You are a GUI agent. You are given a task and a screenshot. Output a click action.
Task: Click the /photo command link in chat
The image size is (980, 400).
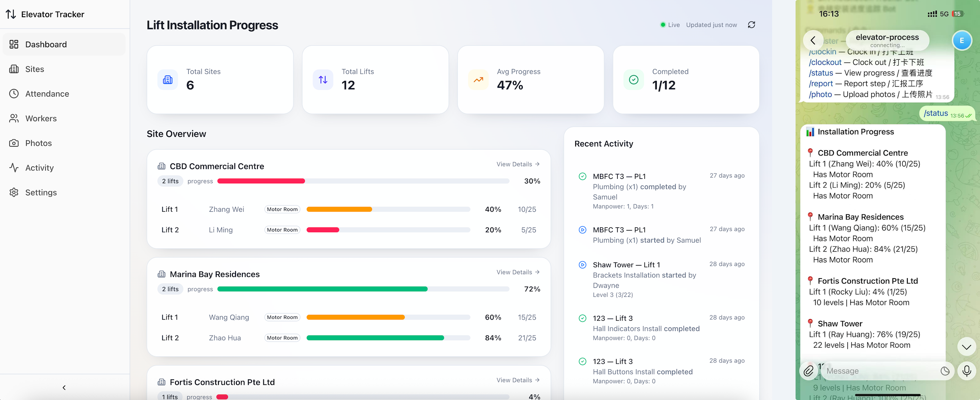point(821,94)
